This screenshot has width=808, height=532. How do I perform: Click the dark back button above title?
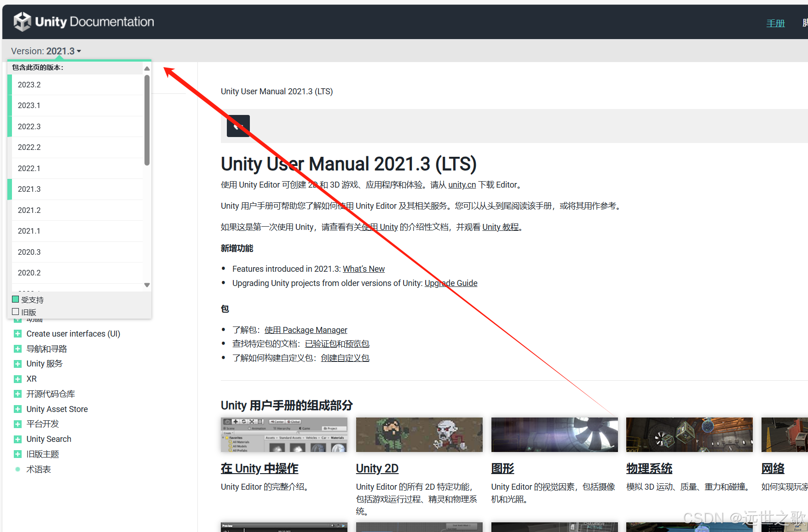coord(238,126)
